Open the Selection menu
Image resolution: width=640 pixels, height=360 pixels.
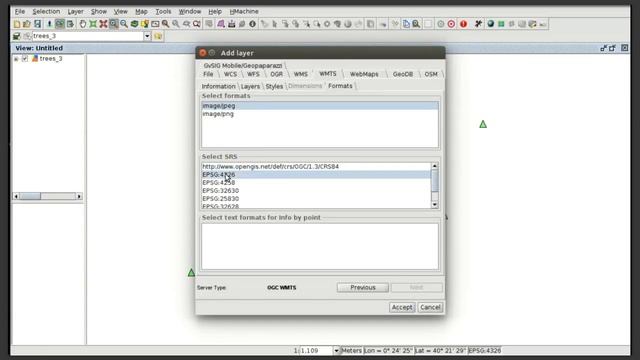46,11
